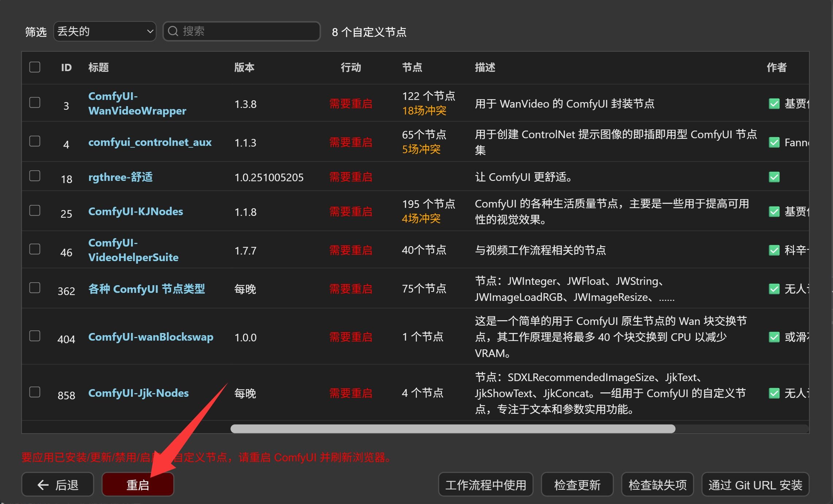Click the search magnifier icon
Screen dimensions: 833x504
point(173,31)
